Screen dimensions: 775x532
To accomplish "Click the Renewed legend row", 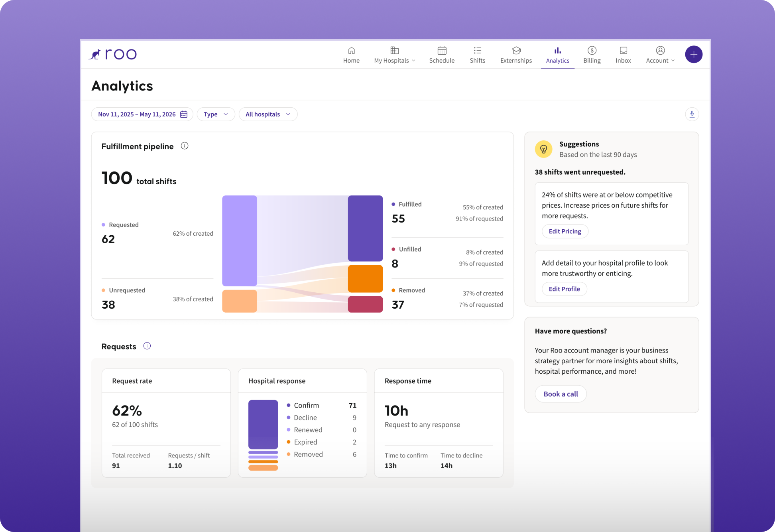I will tap(321, 430).
